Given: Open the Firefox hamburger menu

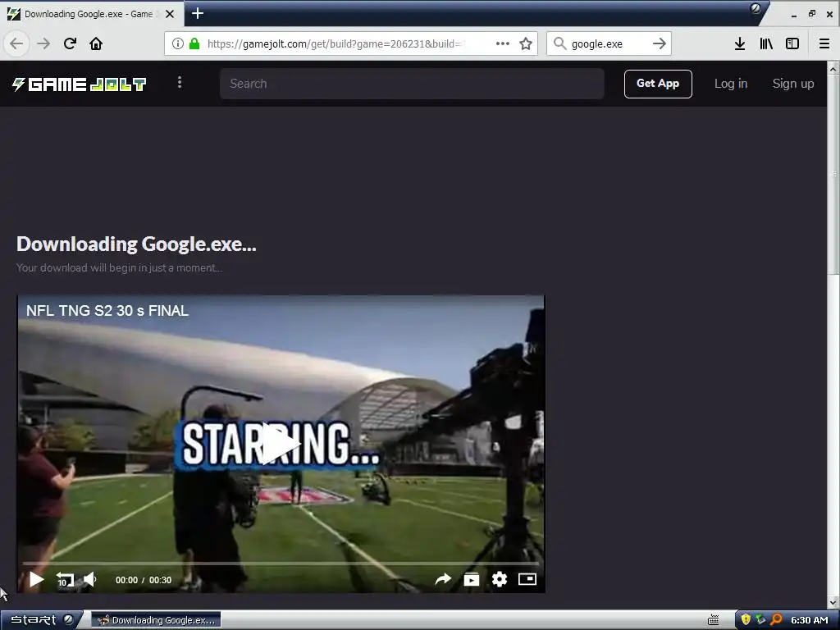Looking at the screenshot, I should coord(824,43).
